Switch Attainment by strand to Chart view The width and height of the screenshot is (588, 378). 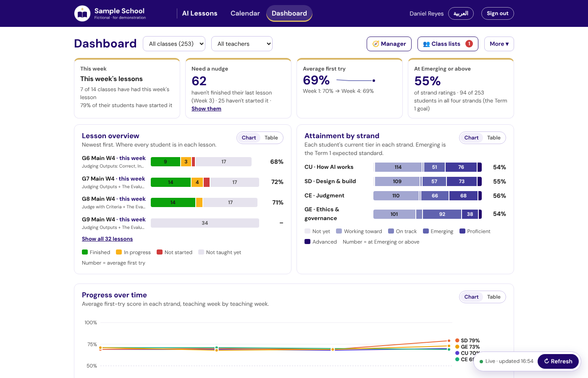[471, 138]
